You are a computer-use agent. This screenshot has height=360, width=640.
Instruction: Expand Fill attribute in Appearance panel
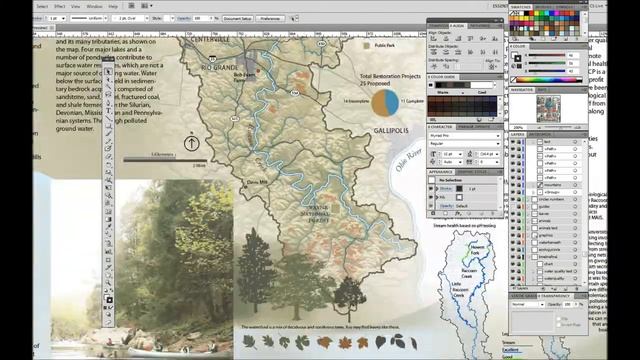pos(436,197)
